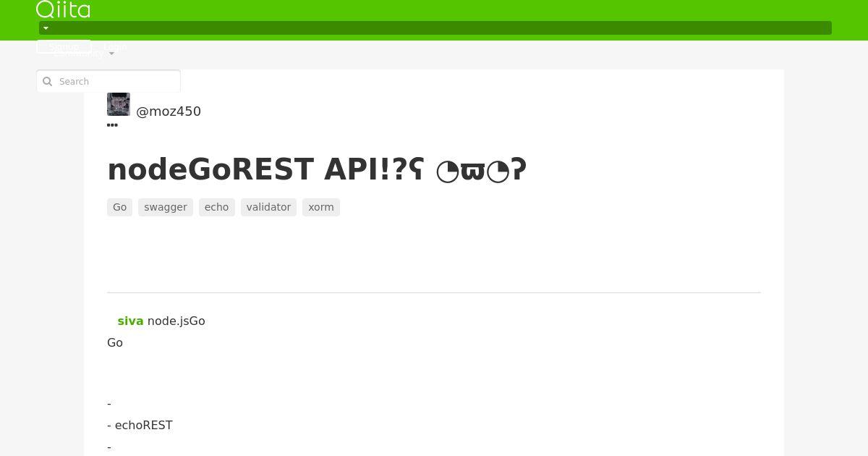Click the moz450 author avatar
The width and height of the screenshot is (868, 456).
pyautogui.click(x=119, y=104)
